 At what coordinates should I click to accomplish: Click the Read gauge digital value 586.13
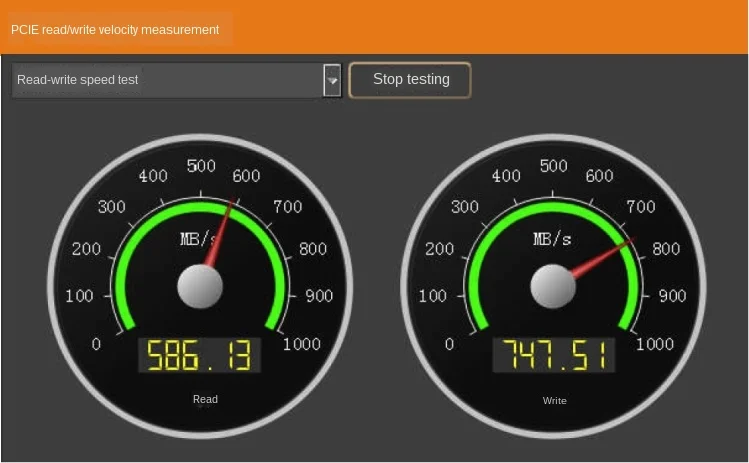click(x=199, y=355)
